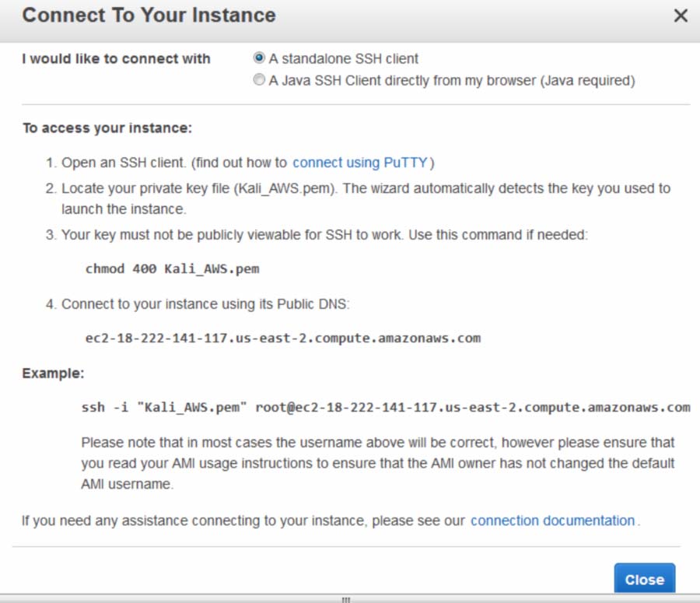Click the 'To access your instance:' heading

107,128
